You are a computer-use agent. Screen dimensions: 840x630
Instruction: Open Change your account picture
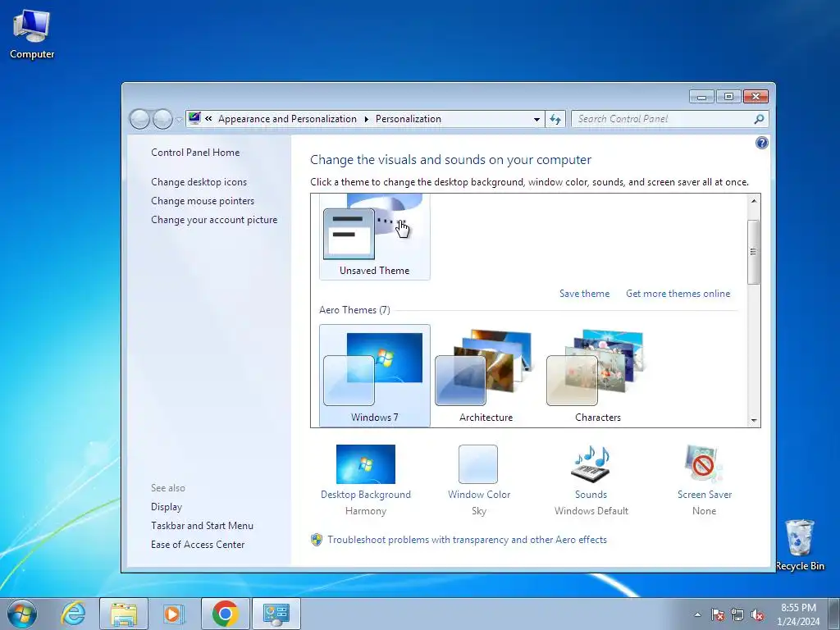[x=214, y=220]
